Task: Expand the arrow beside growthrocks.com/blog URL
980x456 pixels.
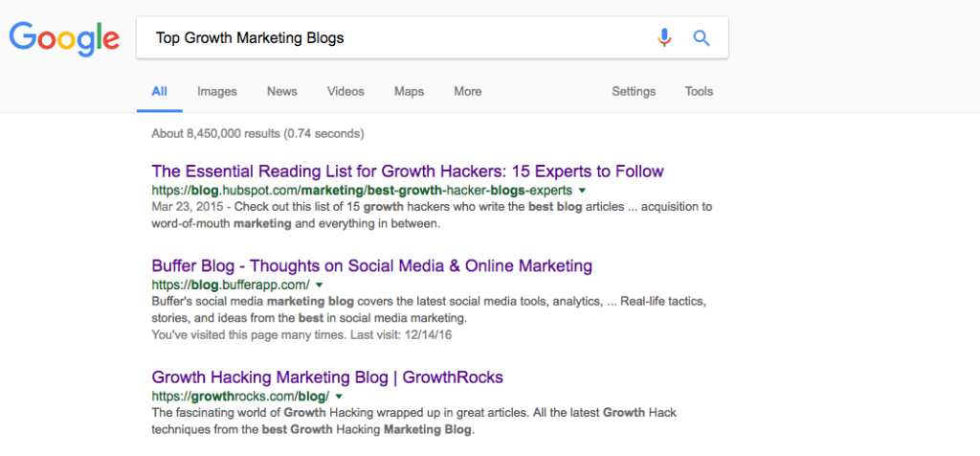Action: (338, 397)
